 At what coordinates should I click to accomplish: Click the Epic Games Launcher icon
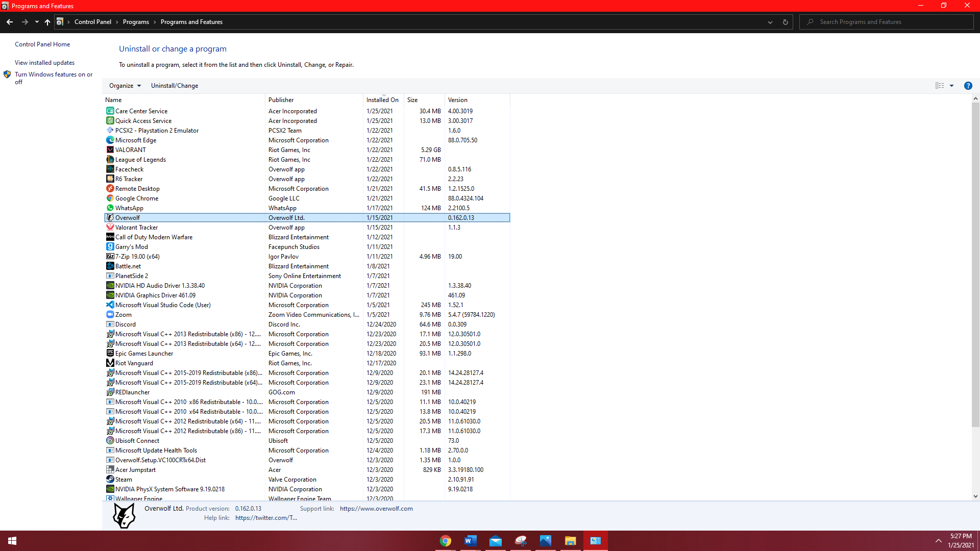point(110,353)
